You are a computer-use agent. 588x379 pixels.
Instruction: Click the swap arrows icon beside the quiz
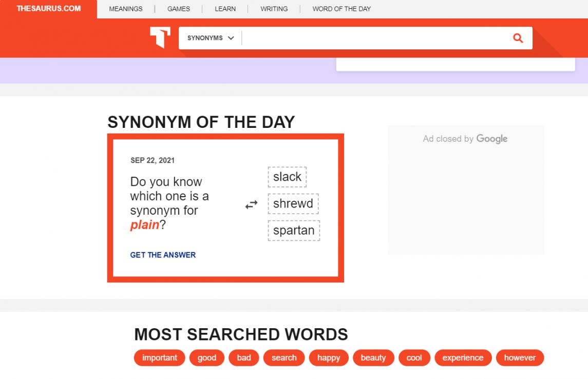tap(251, 204)
